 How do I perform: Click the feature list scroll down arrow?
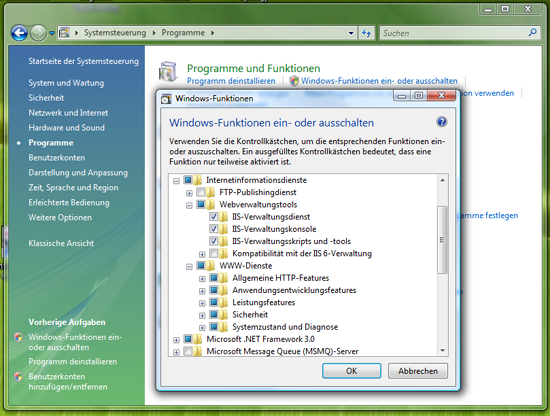(442, 350)
